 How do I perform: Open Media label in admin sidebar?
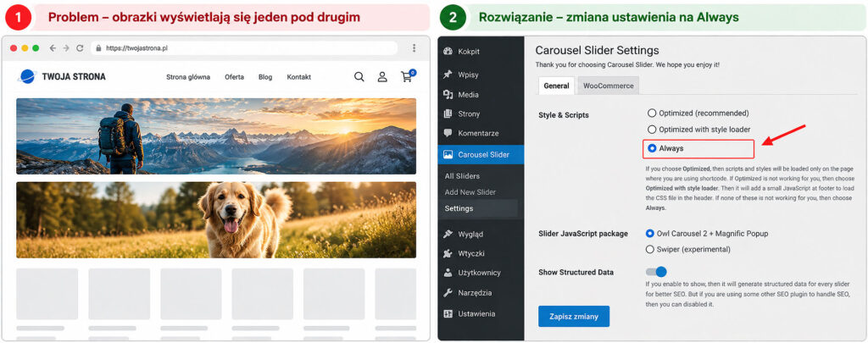pos(468,95)
